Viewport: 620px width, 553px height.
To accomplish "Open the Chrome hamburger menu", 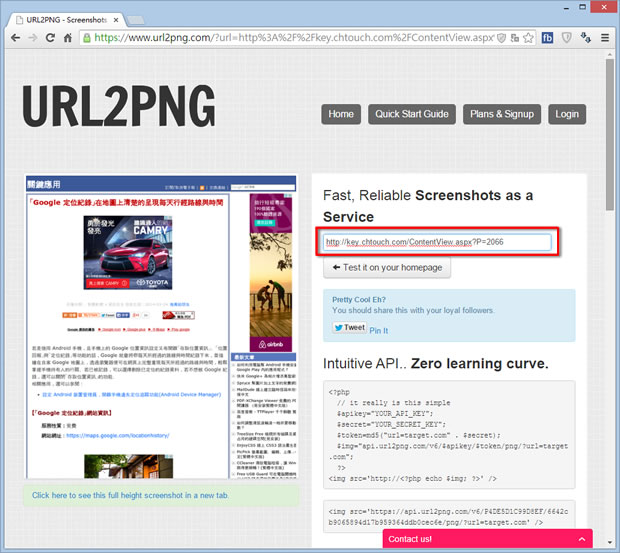I will click(x=606, y=37).
